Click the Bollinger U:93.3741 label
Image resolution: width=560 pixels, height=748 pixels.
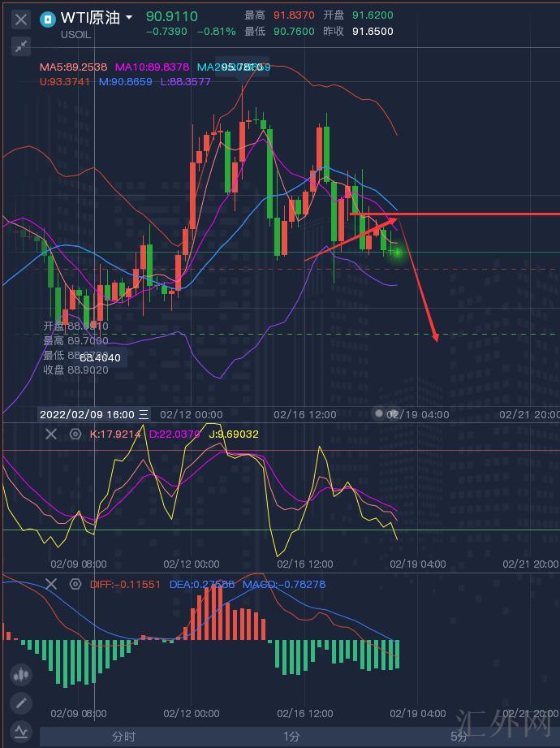pos(67,82)
